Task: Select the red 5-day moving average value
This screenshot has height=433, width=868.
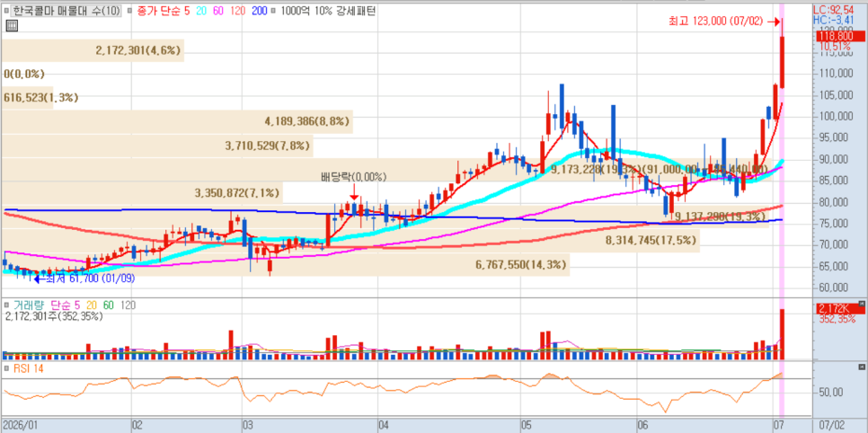Action: pyautogui.click(x=188, y=10)
